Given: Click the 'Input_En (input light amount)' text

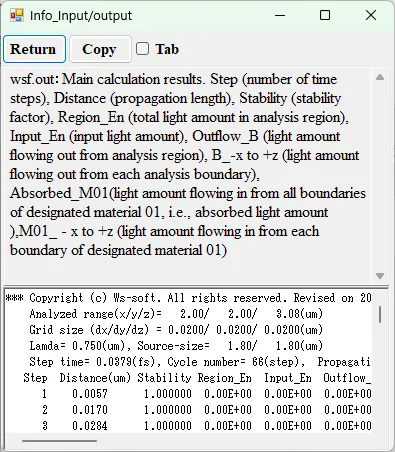Looking at the screenshot, I should click(x=99, y=136).
